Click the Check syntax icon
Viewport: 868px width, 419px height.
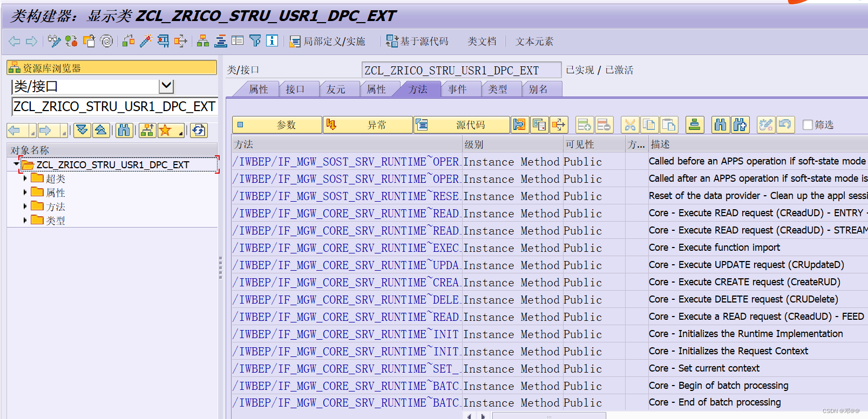(128, 41)
